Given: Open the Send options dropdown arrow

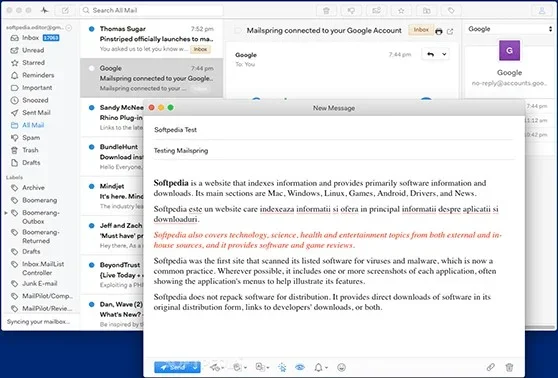Looking at the screenshot, I should [x=196, y=367].
